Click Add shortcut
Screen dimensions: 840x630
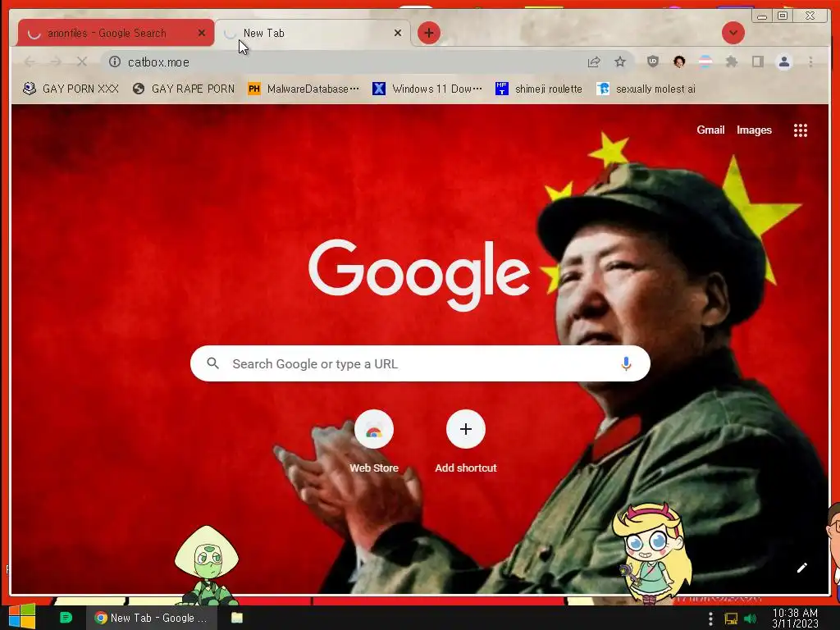pos(466,441)
